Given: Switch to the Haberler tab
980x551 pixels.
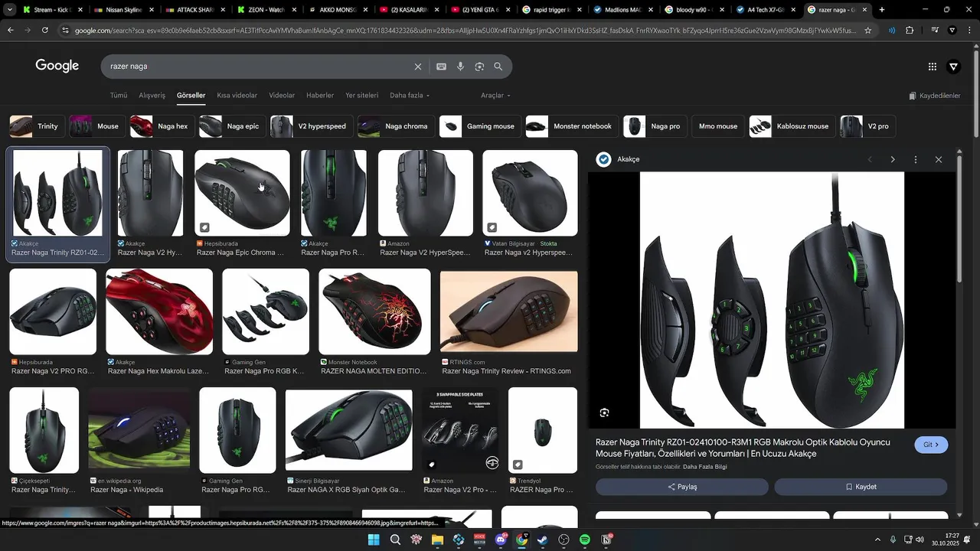Looking at the screenshot, I should point(320,96).
